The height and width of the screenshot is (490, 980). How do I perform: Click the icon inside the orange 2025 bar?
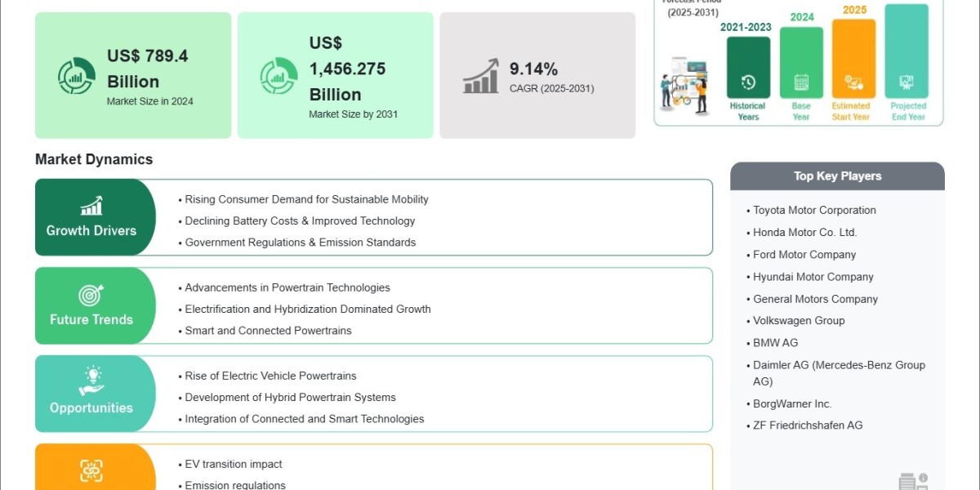853,82
